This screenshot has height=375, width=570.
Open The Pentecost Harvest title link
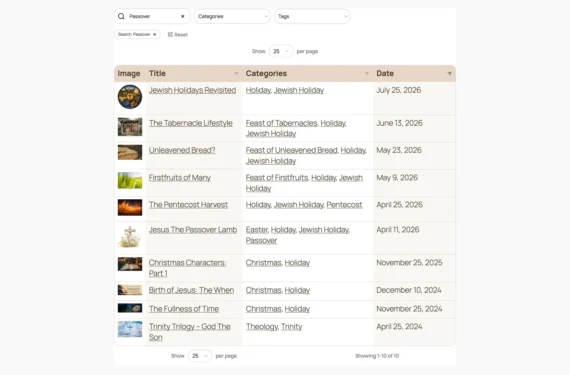pos(188,205)
